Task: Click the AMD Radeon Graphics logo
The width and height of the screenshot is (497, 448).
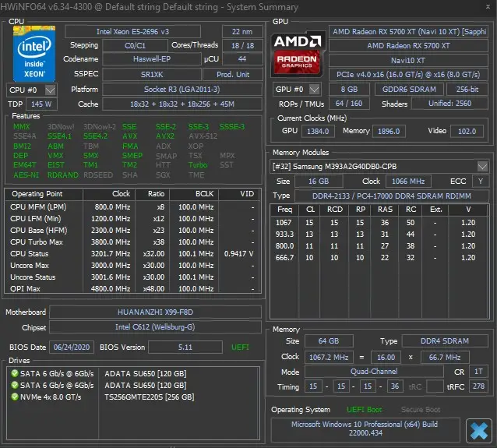Action: pyautogui.click(x=298, y=54)
